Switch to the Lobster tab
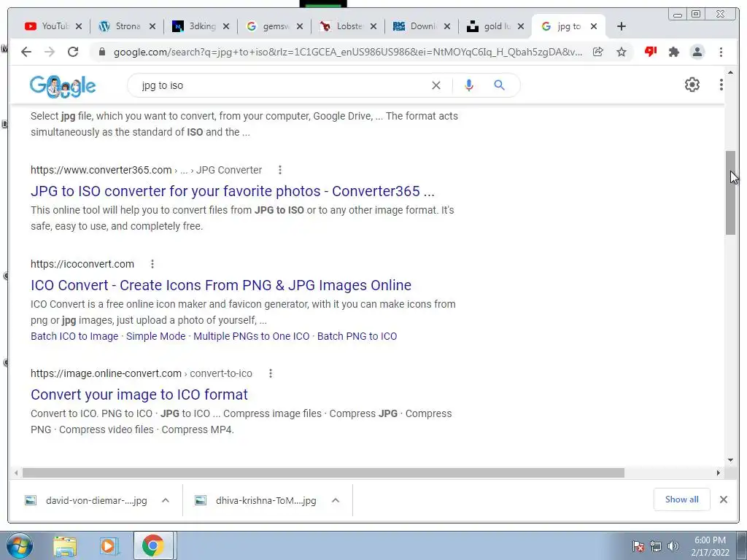Viewport: 747px width, 560px height. pos(341,26)
